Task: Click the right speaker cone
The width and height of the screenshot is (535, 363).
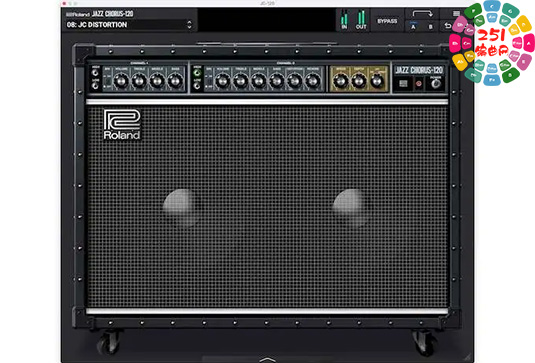Action: (x=350, y=208)
